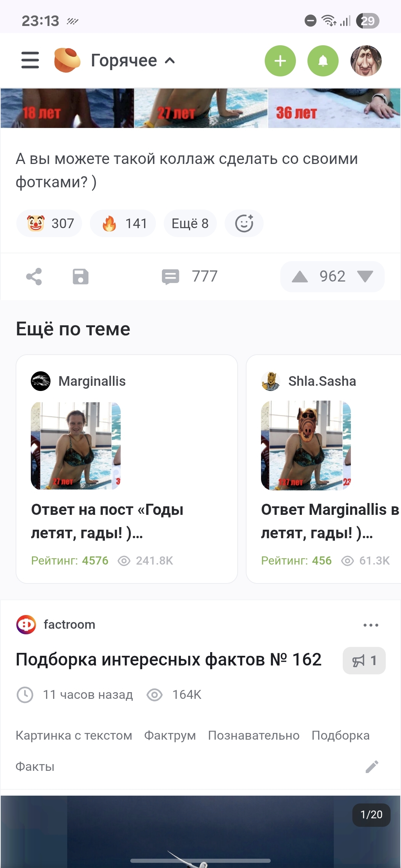This screenshot has width=401, height=868.
Task: Expand more reactions via Ещё 8
Action: coord(190,223)
